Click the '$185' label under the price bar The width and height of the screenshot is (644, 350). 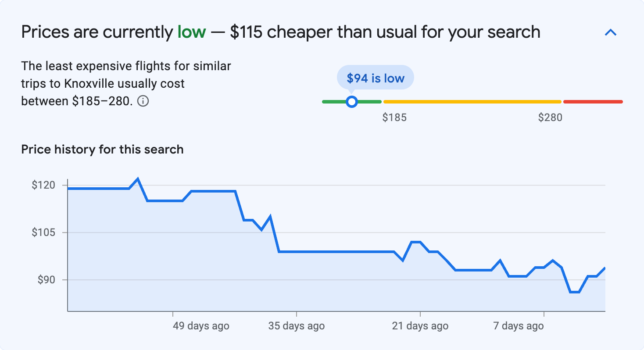(x=394, y=117)
